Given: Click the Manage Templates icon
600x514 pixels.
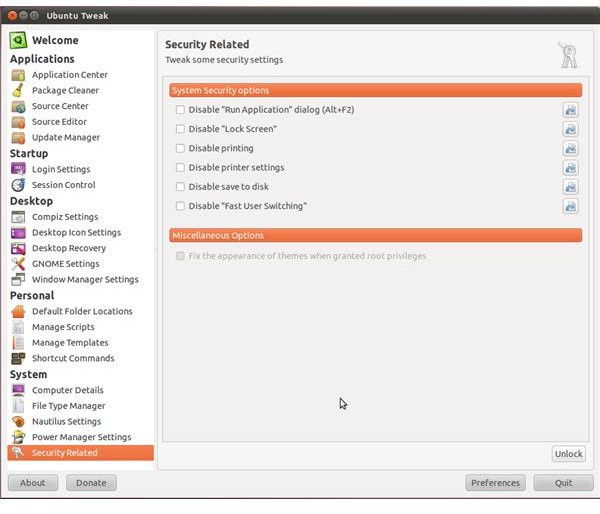Looking at the screenshot, I should tap(18, 343).
